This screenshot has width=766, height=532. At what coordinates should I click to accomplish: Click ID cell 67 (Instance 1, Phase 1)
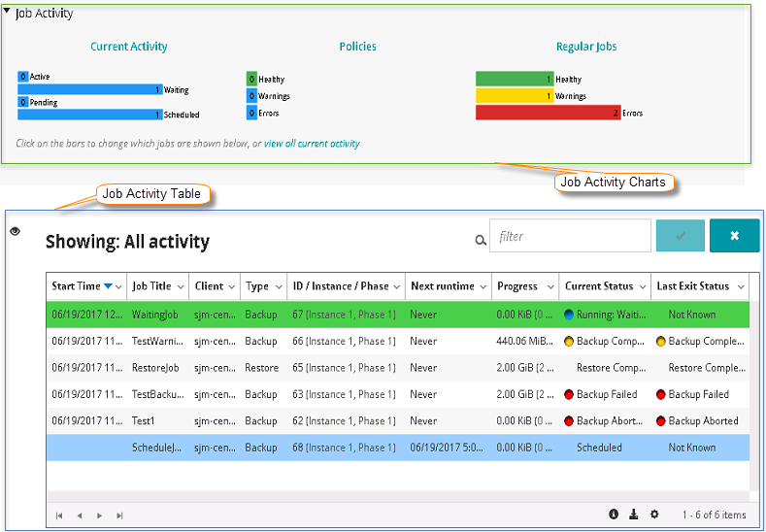tap(344, 315)
